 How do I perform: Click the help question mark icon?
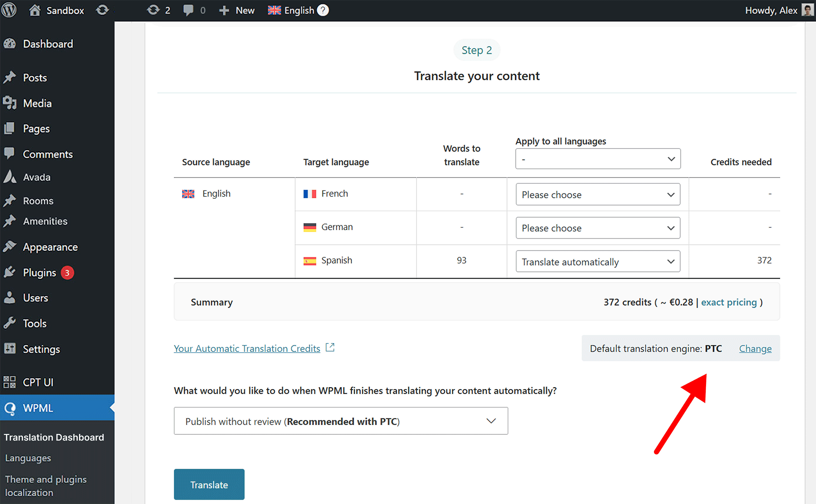[x=322, y=10]
